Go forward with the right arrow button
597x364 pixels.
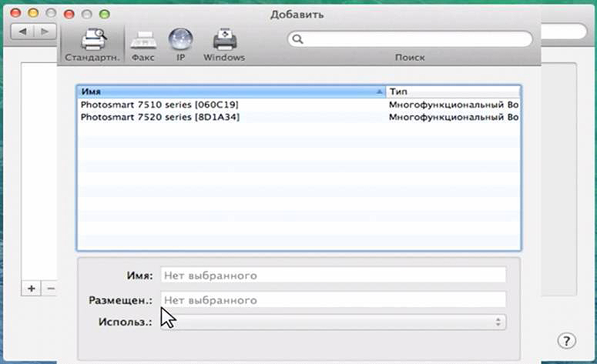(x=45, y=32)
